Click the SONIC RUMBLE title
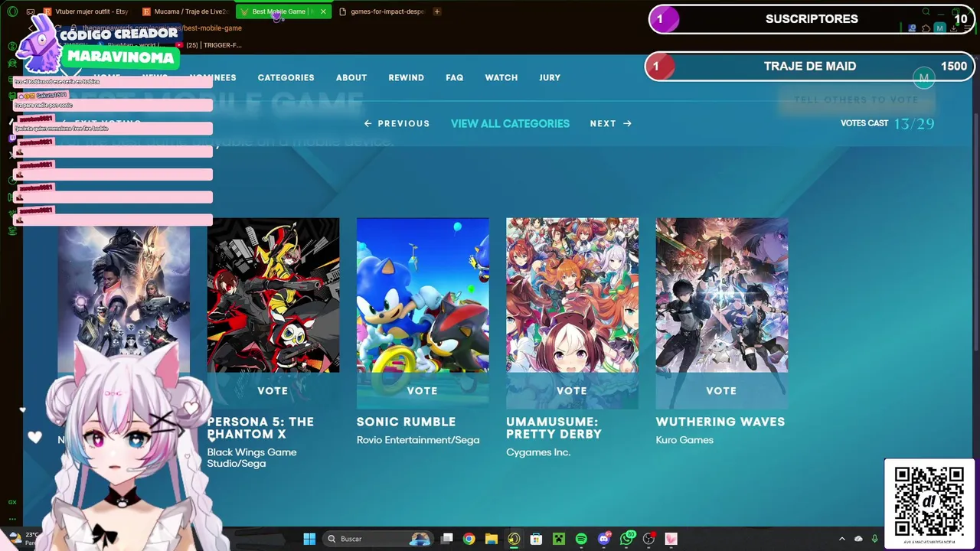980x551 pixels. (x=406, y=422)
